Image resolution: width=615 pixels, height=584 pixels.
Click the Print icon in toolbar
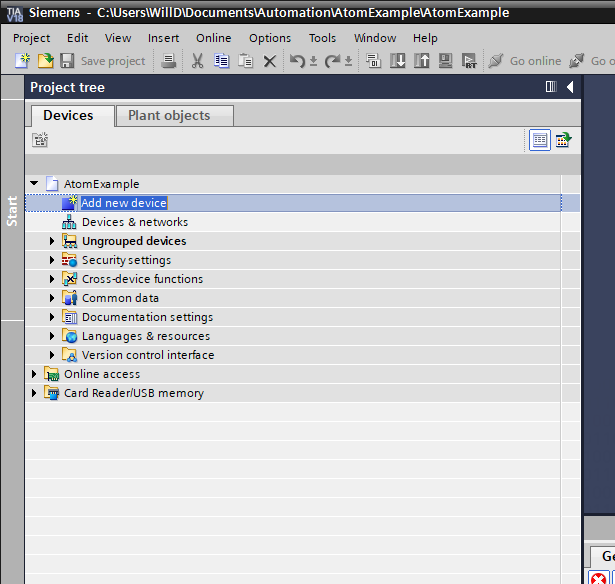169,61
